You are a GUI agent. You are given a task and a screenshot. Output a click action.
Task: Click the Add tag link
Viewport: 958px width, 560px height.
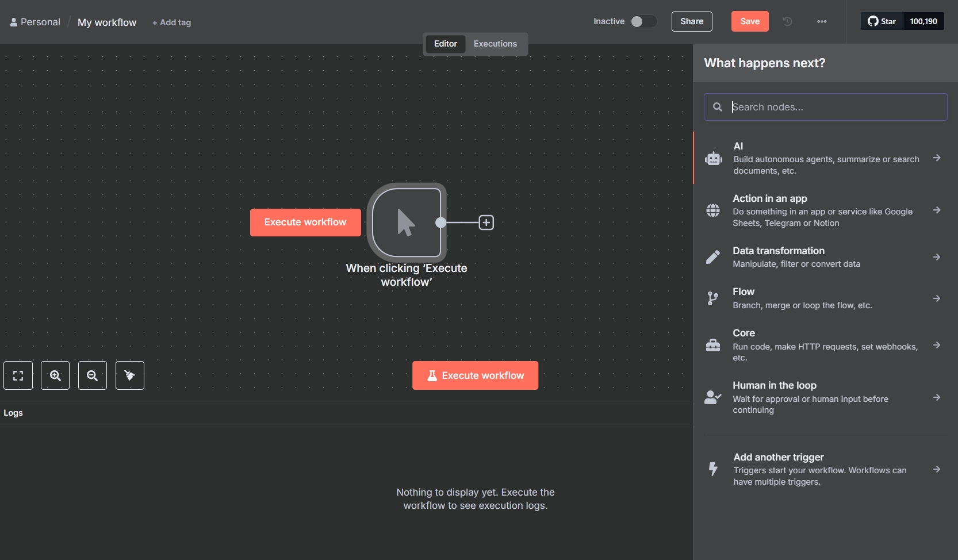[x=171, y=22]
